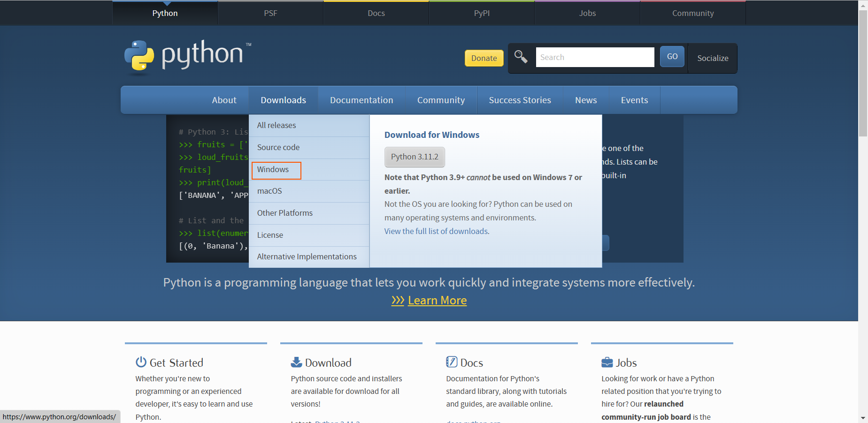Open the News navigation menu
The image size is (868, 423).
tap(586, 100)
